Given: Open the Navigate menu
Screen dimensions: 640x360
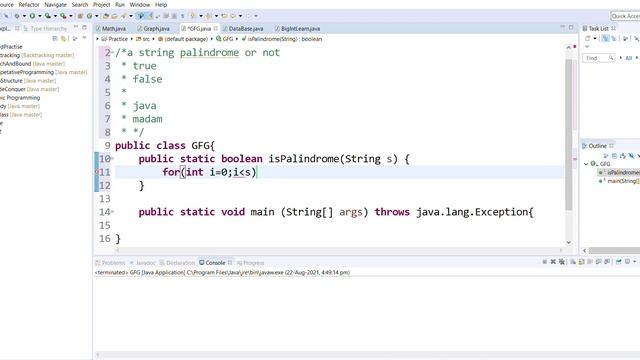Looking at the screenshot, I should point(55,4).
